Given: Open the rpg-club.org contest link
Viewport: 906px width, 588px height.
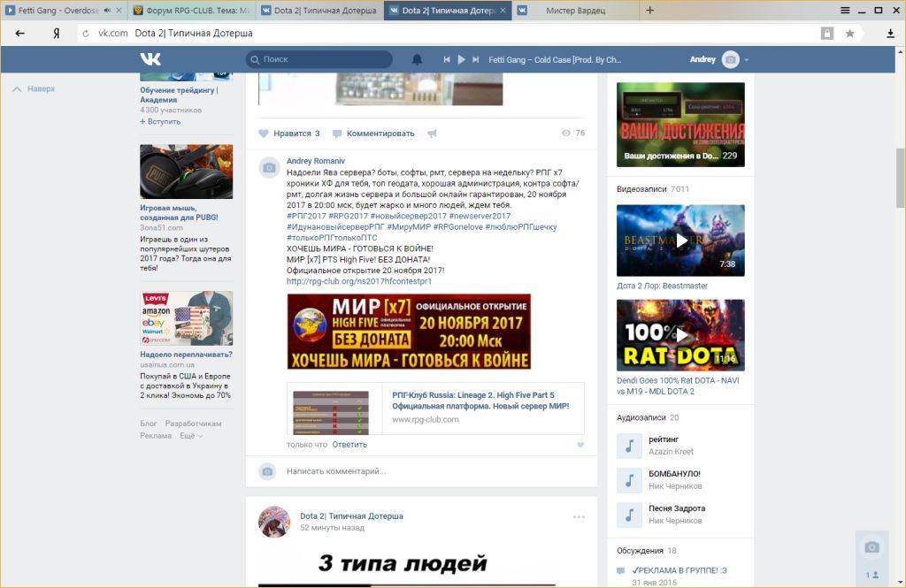Looking at the screenshot, I should coord(358,281).
